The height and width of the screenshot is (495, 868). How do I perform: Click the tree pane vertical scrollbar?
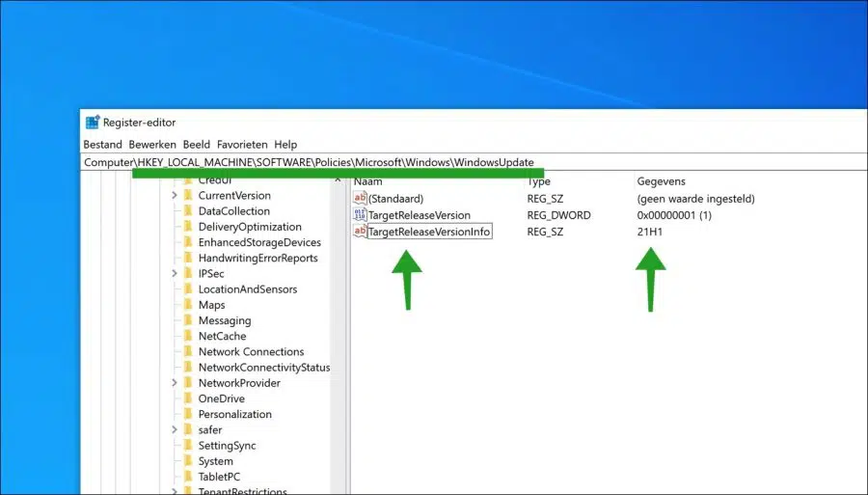(x=338, y=335)
